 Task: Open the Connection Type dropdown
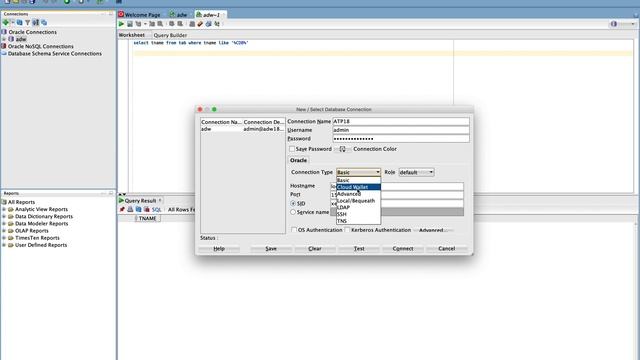358,172
